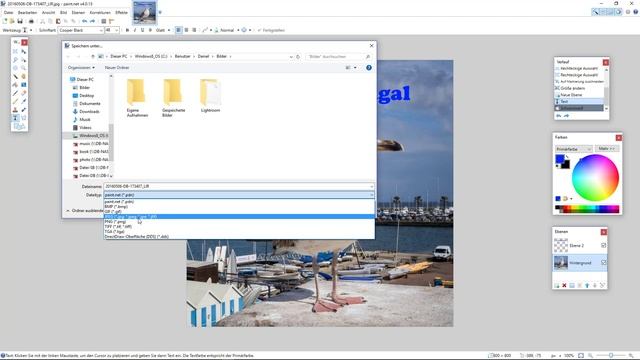Image resolution: width=640 pixels, height=360 pixels.
Task: Toggle visibility checkbox of Hintergrund layer
Action: pos(603,262)
